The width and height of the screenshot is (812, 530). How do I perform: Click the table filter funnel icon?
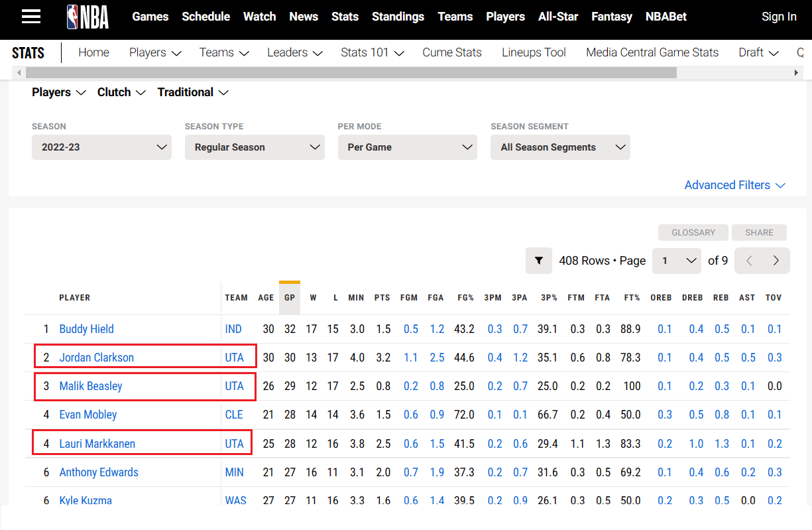(538, 261)
